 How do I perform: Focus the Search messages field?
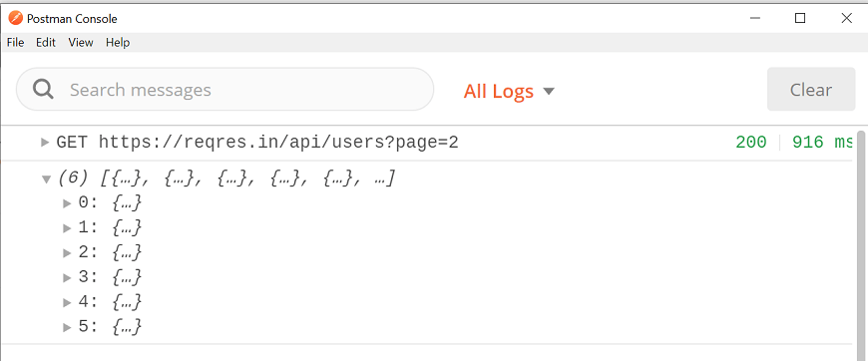click(224, 89)
